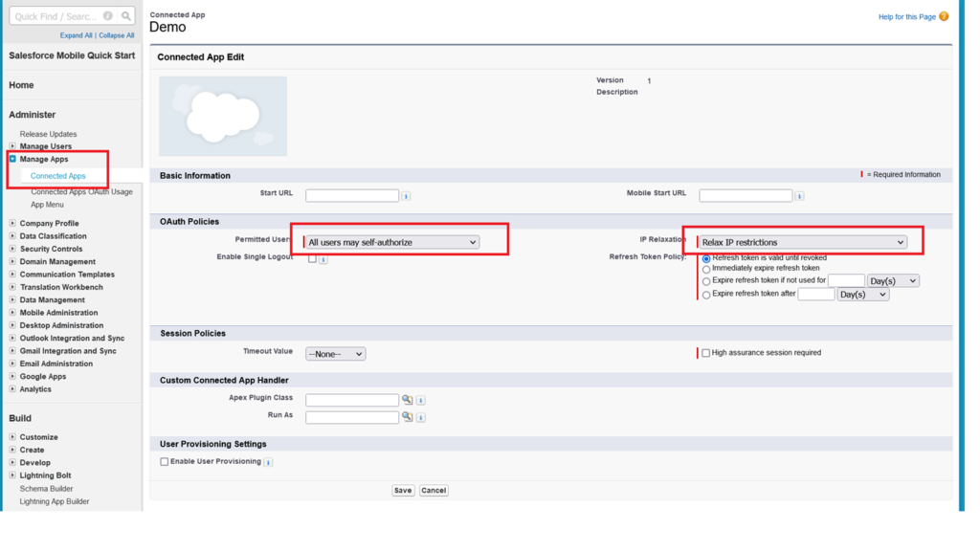Screen dimensions: 980x551
Task: Open Lightning Bolt sidebar item
Action: [45, 476]
